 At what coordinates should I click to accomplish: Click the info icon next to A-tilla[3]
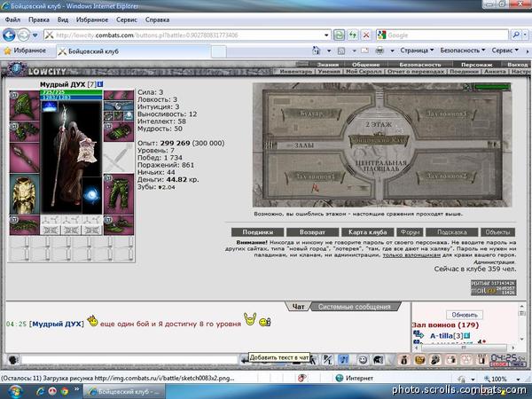(467, 335)
